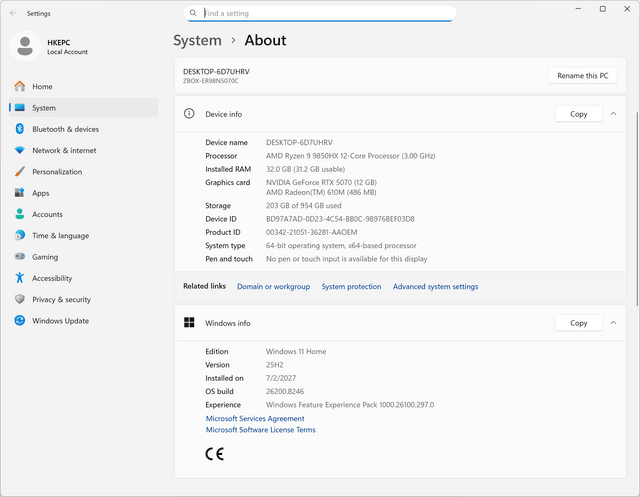The height and width of the screenshot is (497, 640).
Task: Click Product ID value 00342-21051-36281-AAOEM
Action: click(311, 232)
